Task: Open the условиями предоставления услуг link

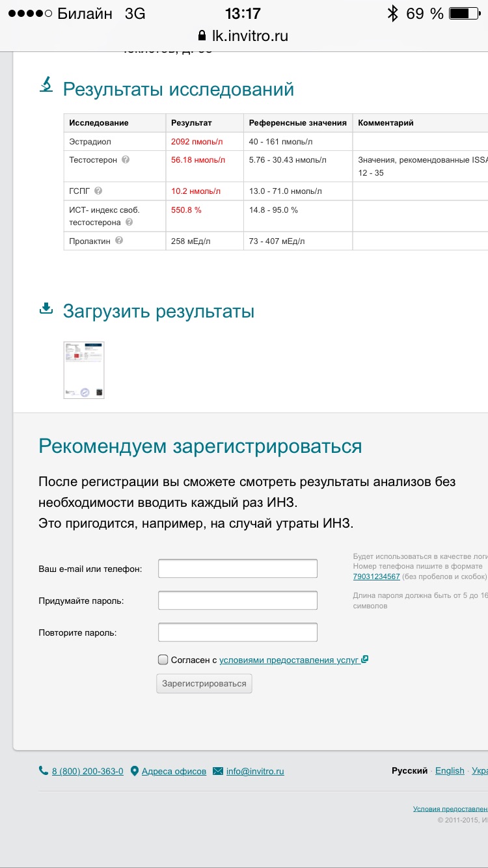Action: (289, 660)
